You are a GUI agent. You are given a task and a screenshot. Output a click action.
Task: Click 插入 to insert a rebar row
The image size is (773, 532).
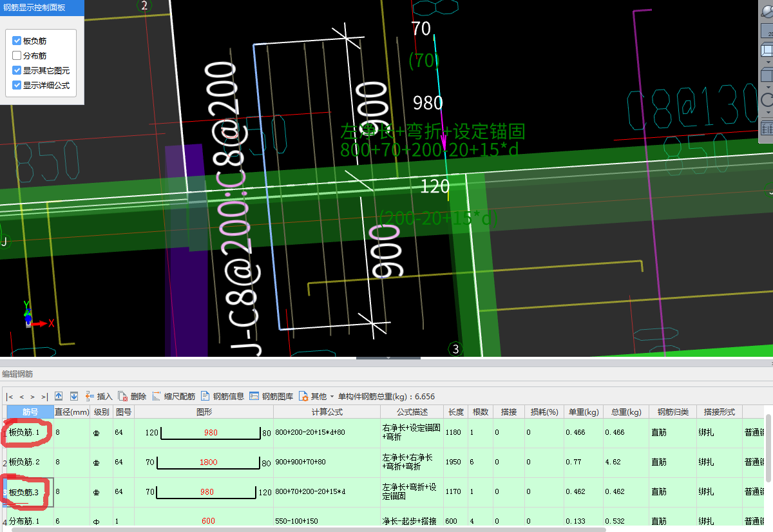point(99,396)
